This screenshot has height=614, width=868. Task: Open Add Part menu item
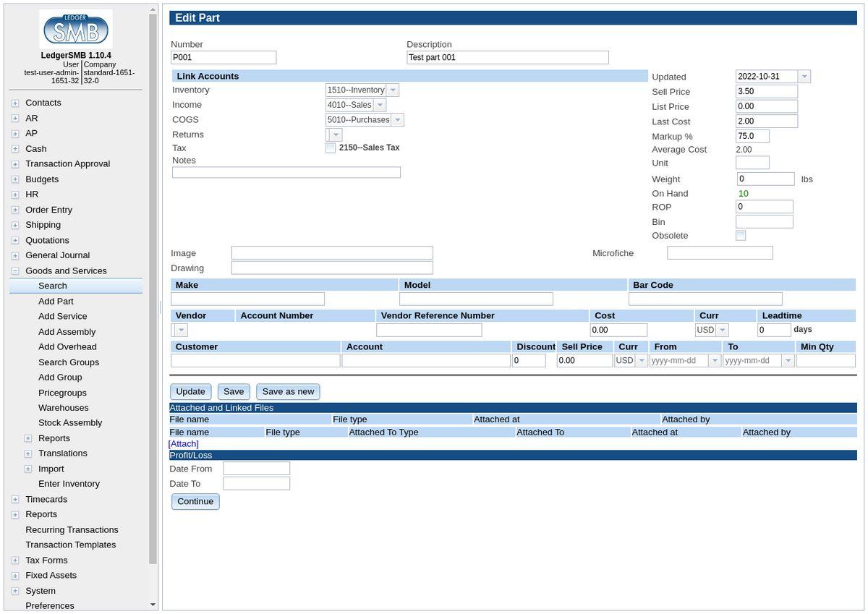point(56,302)
